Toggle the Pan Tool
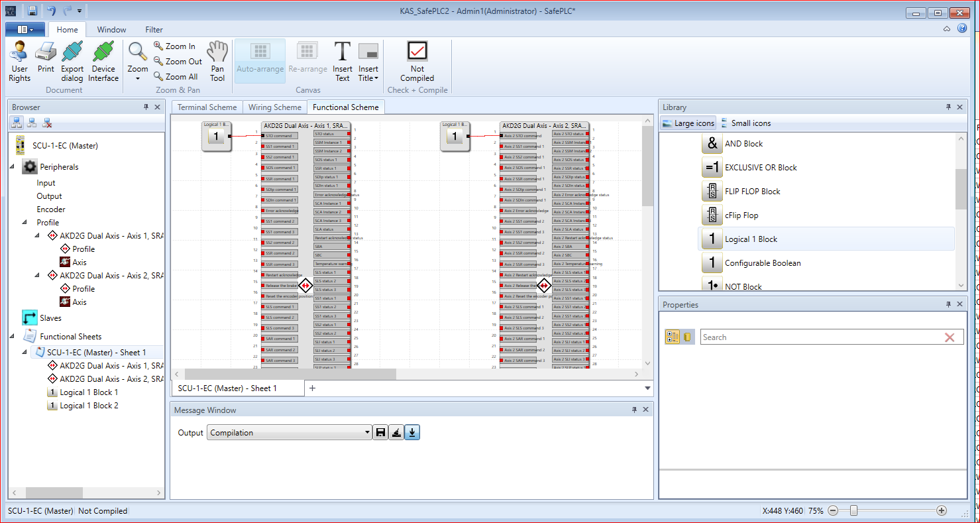The height and width of the screenshot is (523, 980). tap(217, 61)
